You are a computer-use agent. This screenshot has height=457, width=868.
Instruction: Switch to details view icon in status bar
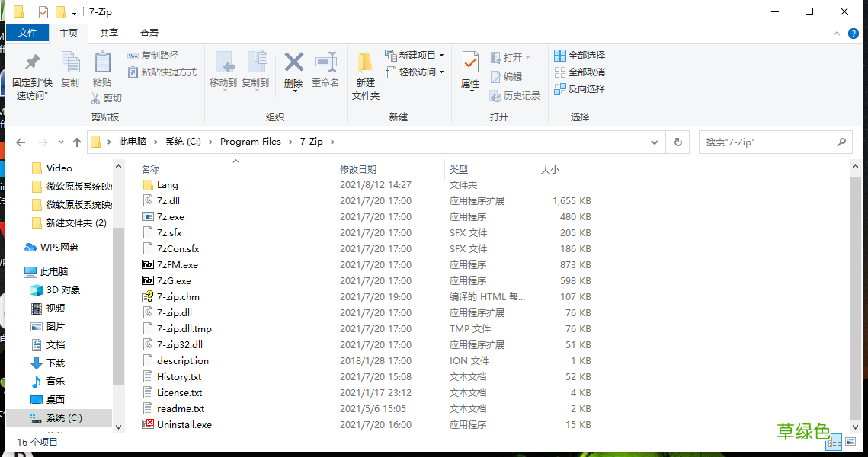(834, 442)
